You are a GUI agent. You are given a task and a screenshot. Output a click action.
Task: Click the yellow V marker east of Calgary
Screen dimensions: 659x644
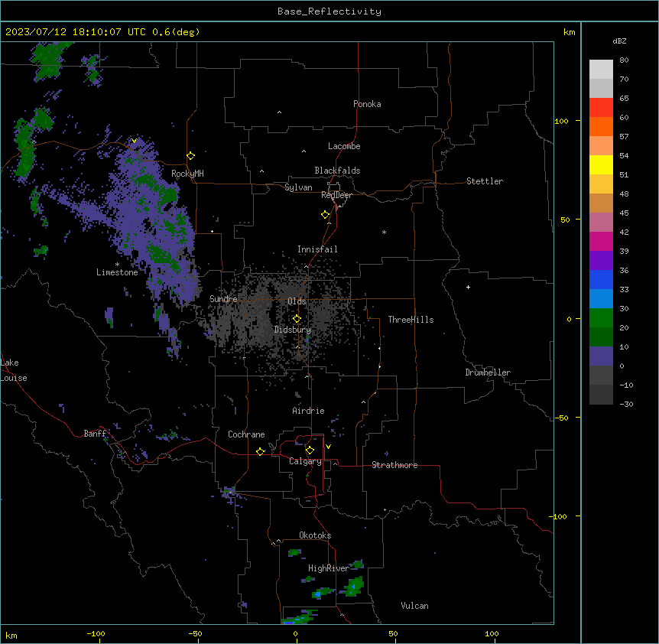click(328, 447)
